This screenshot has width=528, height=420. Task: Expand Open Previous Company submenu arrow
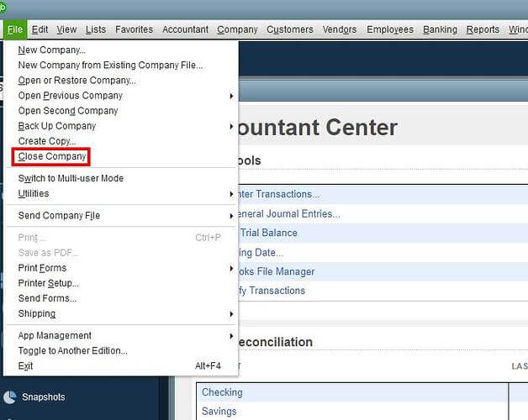tap(231, 96)
